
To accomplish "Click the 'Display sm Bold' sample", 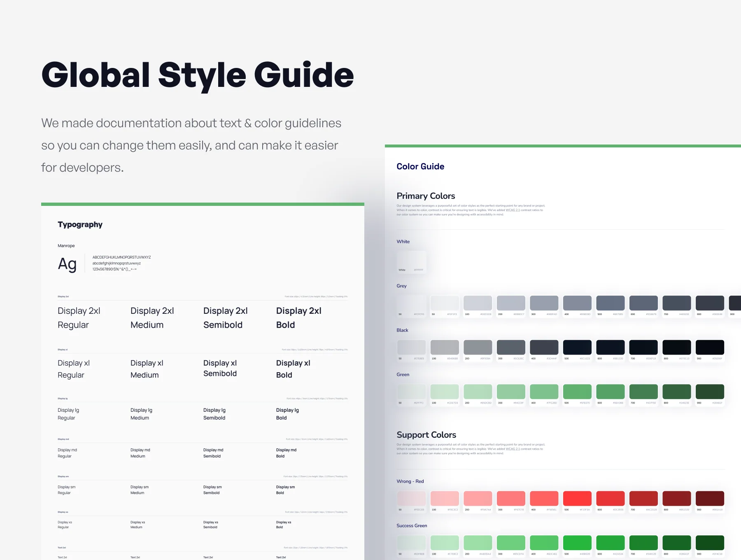I will [x=285, y=490].
